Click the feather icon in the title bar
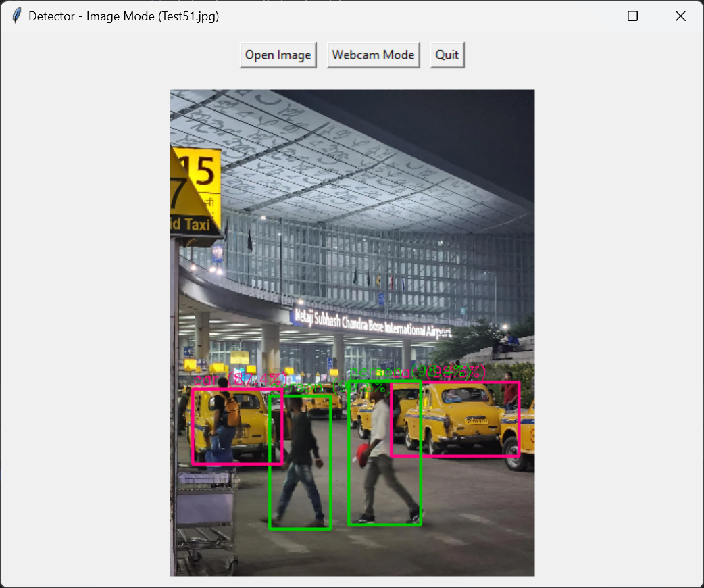This screenshot has width=704, height=588. [17, 16]
